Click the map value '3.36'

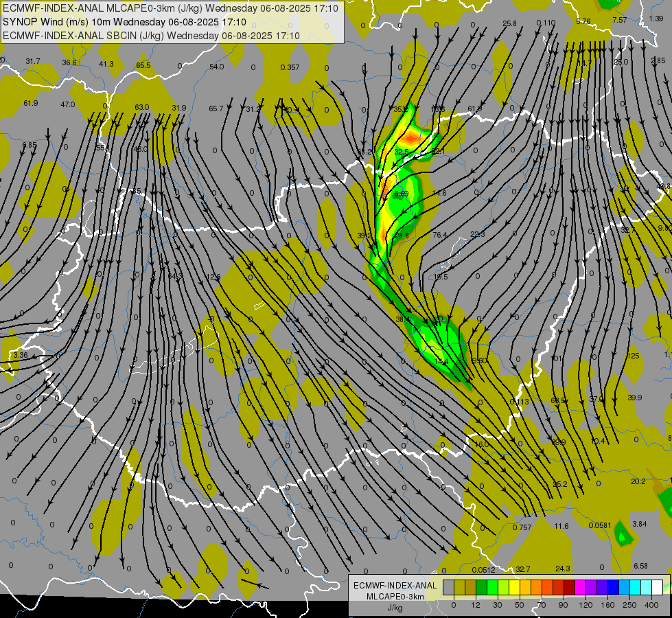point(20,355)
